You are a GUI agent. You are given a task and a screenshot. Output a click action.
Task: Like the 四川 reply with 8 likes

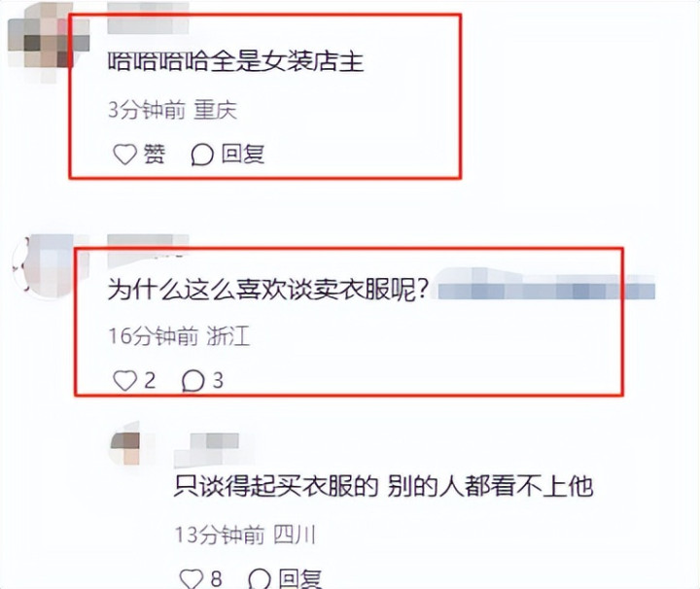[192, 578]
